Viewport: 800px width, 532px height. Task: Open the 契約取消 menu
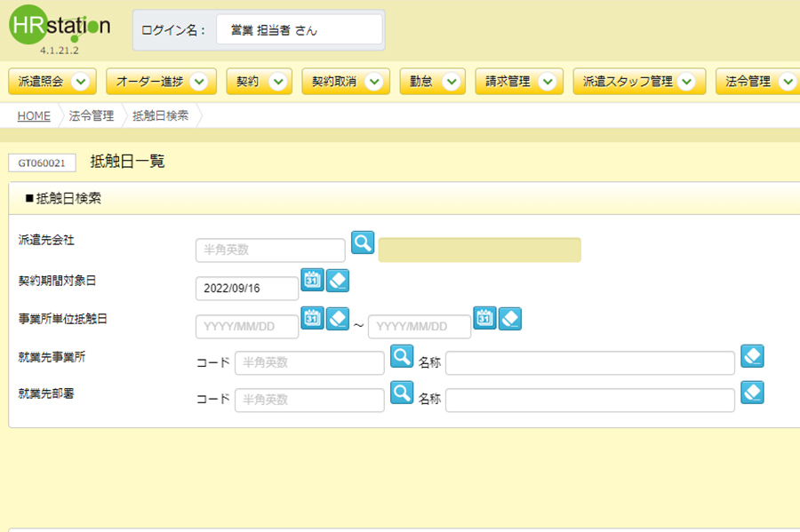[x=346, y=82]
